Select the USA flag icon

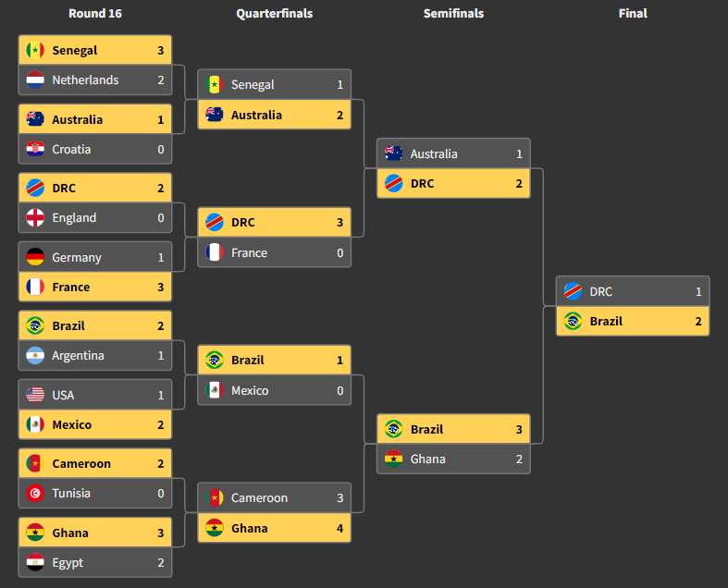pyautogui.click(x=35, y=395)
